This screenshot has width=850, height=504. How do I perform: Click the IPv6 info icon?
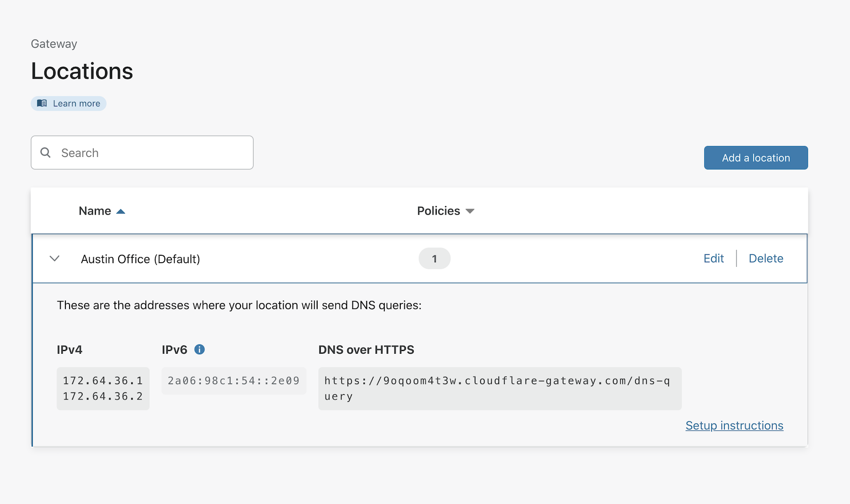coord(199,350)
